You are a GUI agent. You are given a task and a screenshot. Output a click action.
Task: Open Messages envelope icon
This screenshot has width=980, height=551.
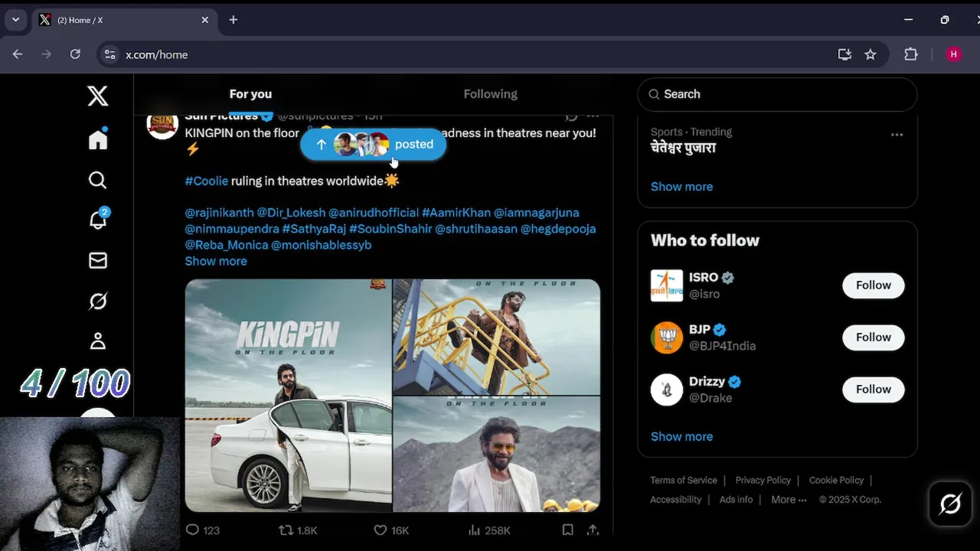click(x=98, y=261)
